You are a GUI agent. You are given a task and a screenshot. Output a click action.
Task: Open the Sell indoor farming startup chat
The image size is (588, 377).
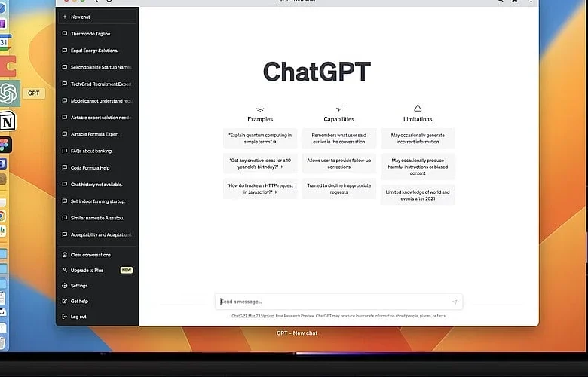tap(97, 201)
